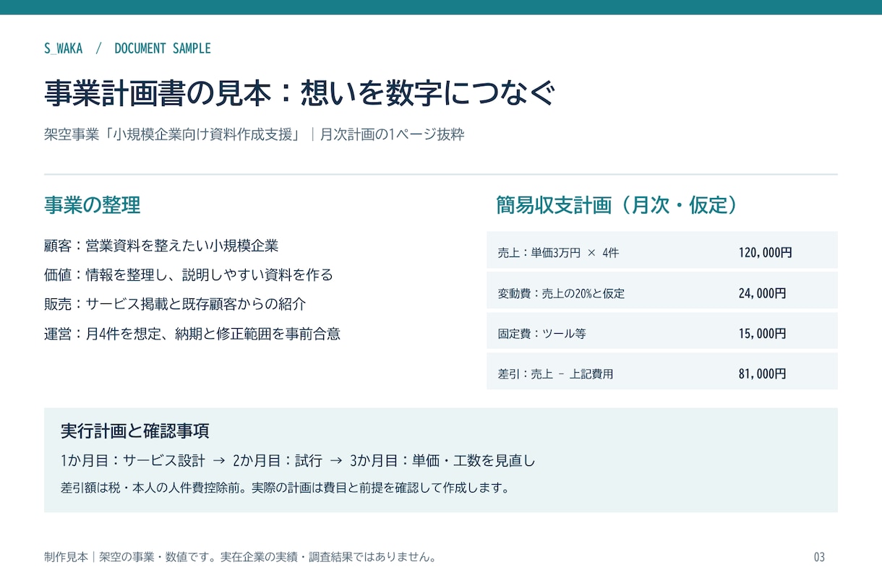Select the main title 事業計画書の見本：想いを数字につなぐ
The height and width of the screenshot is (588, 882).
click(x=299, y=94)
